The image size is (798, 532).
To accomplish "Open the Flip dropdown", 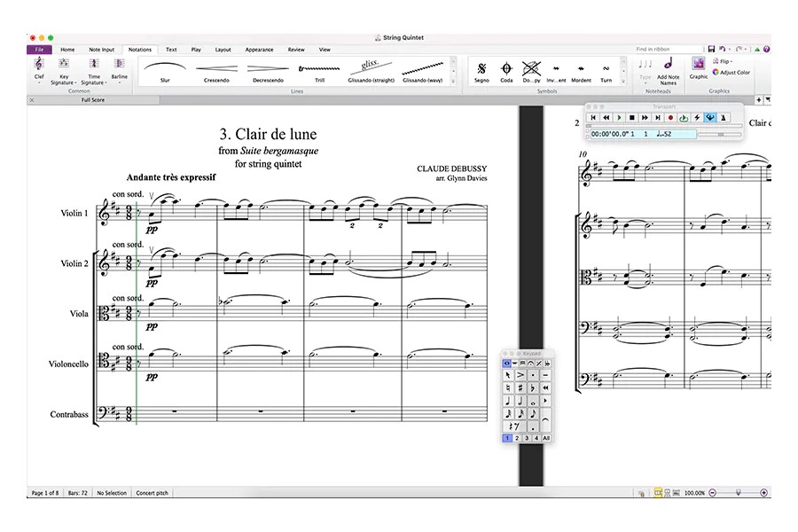I will [723, 61].
